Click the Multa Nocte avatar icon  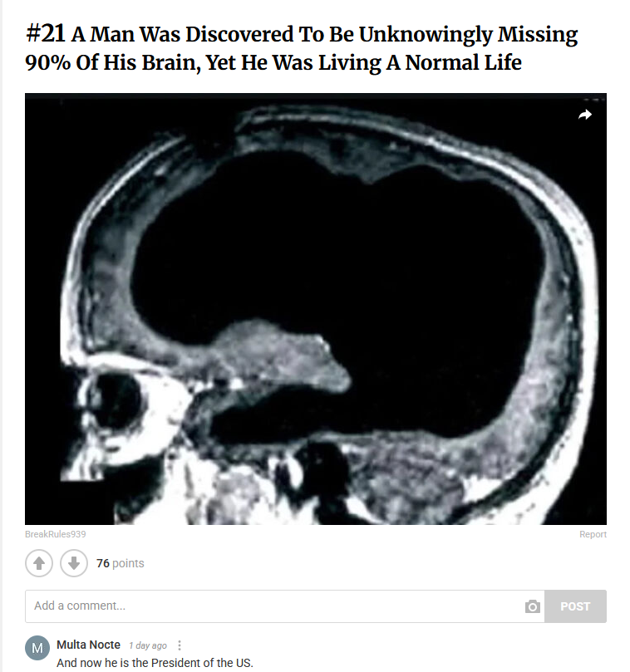coord(37,648)
